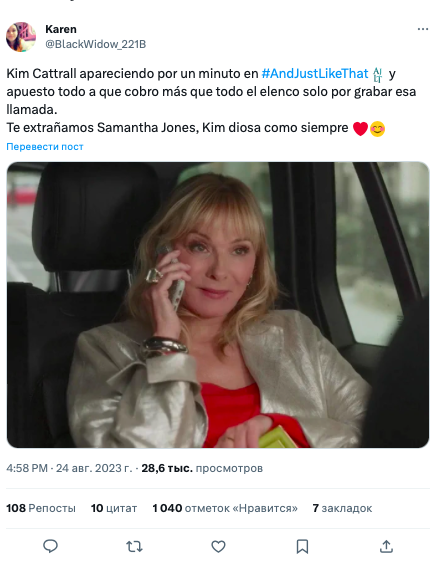Visit the @BlackWidow_221B handle
Image resolution: width=441 pixels, height=562 pixels.
(95, 44)
